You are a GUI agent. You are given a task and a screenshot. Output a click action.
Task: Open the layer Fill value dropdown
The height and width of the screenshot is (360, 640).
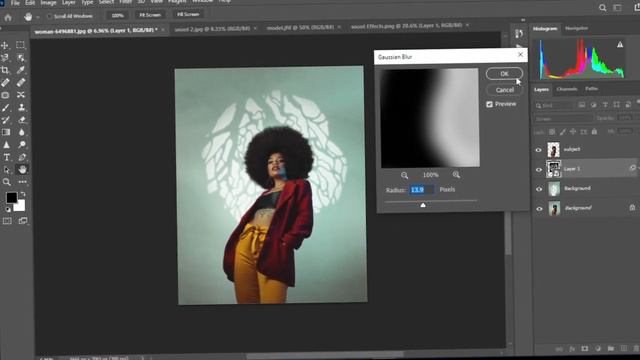624,131
